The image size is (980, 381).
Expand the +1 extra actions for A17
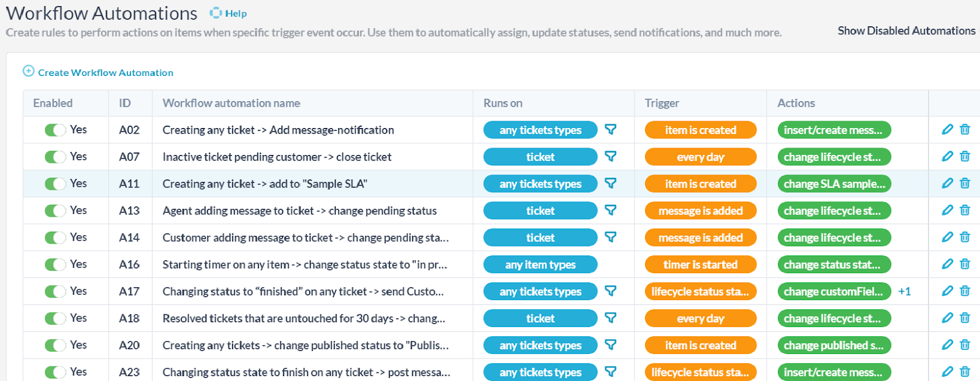coord(904,292)
